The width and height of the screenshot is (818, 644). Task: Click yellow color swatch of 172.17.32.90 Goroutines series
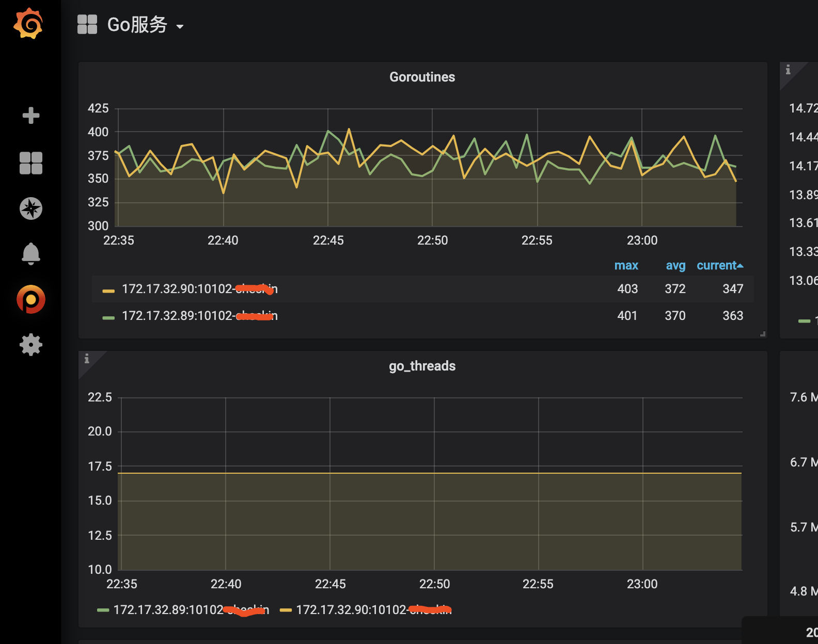[x=108, y=291]
